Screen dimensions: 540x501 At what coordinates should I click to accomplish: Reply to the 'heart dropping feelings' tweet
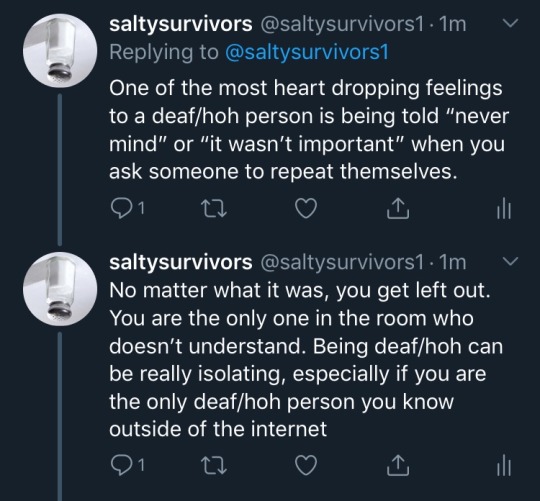[121, 208]
